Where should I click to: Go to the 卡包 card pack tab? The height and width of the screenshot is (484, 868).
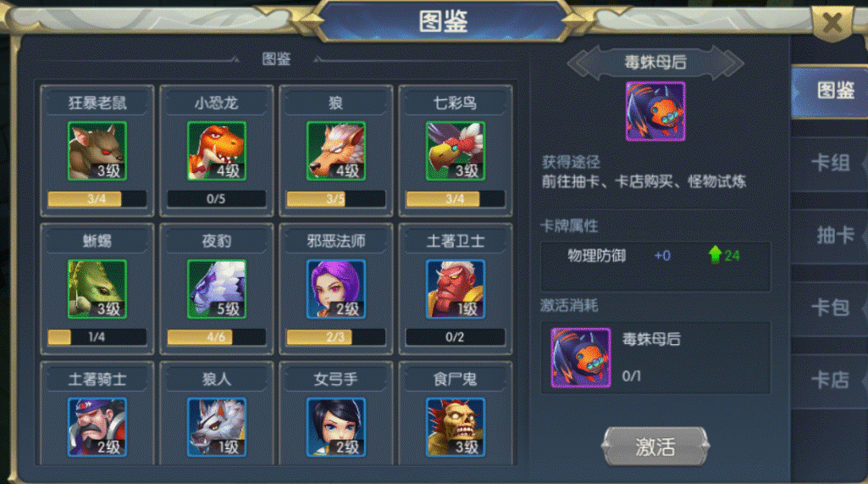830,308
